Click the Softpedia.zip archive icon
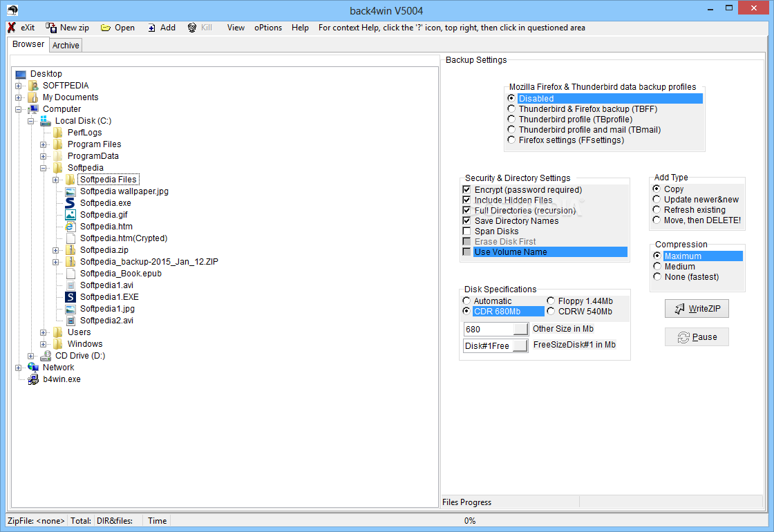 click(x=70, y=250)
